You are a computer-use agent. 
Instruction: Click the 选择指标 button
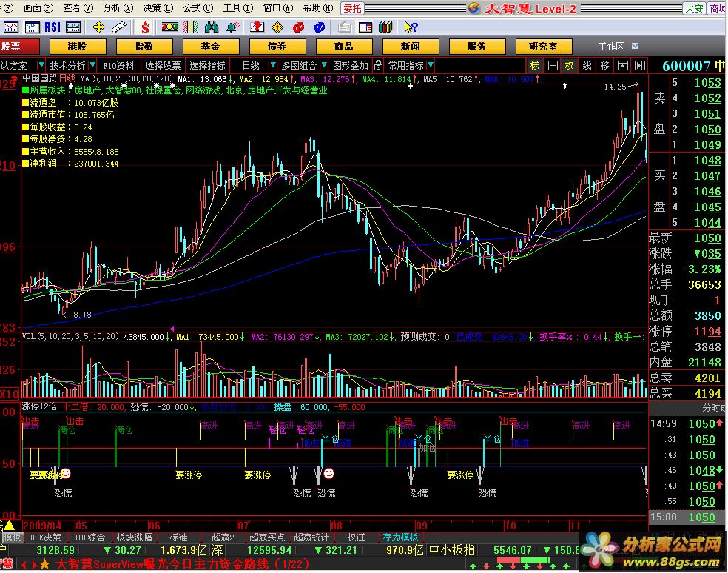coord(208,66)
